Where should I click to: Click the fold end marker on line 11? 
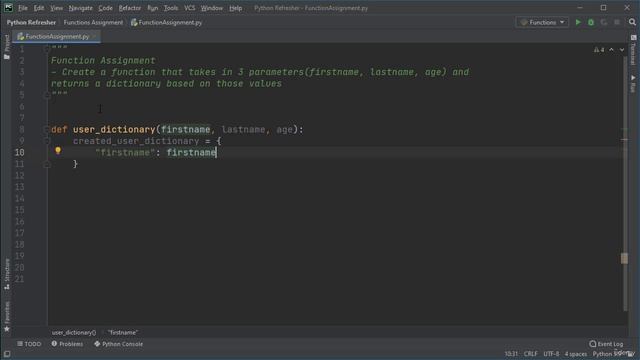tap(47, 164)
